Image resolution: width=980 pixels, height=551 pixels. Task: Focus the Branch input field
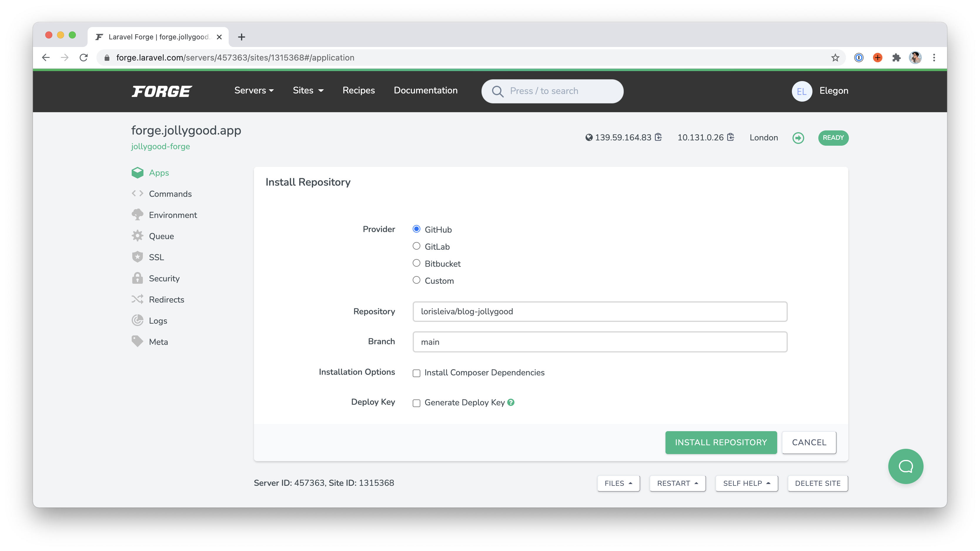(600, 342)
